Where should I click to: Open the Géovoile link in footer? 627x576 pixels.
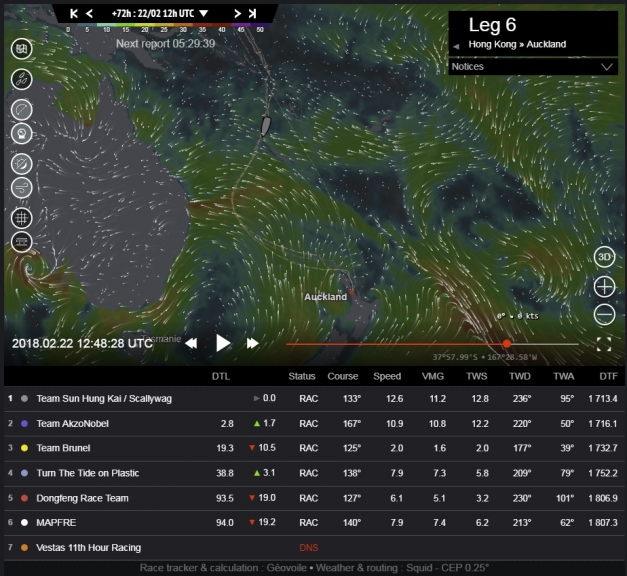(x=286, y=568)
